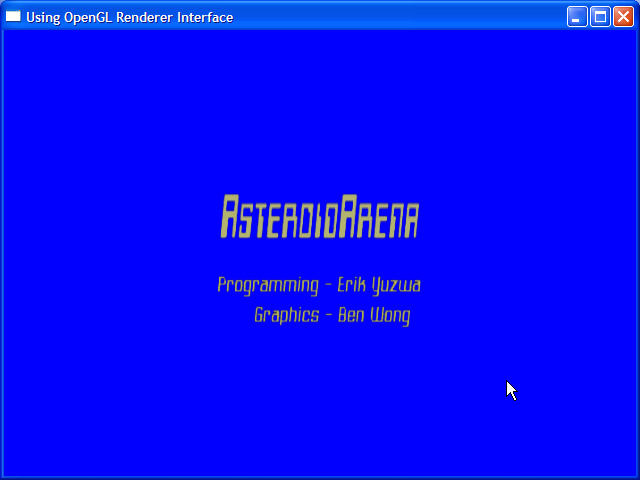Image resolution: width=640 pixels, height=480 pixels.
Task: Click the 'Programming - Erik Yuzwa' credit line
Action: point(319,285)
